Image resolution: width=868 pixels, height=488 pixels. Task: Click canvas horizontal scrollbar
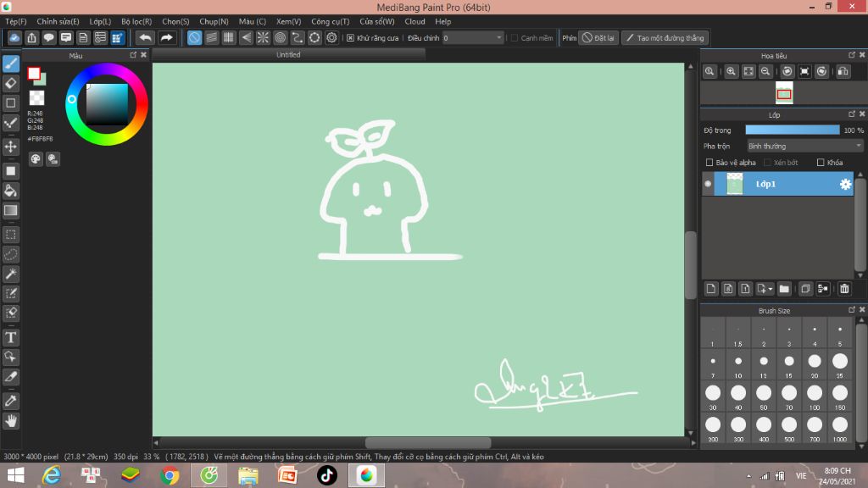[427, 442]
